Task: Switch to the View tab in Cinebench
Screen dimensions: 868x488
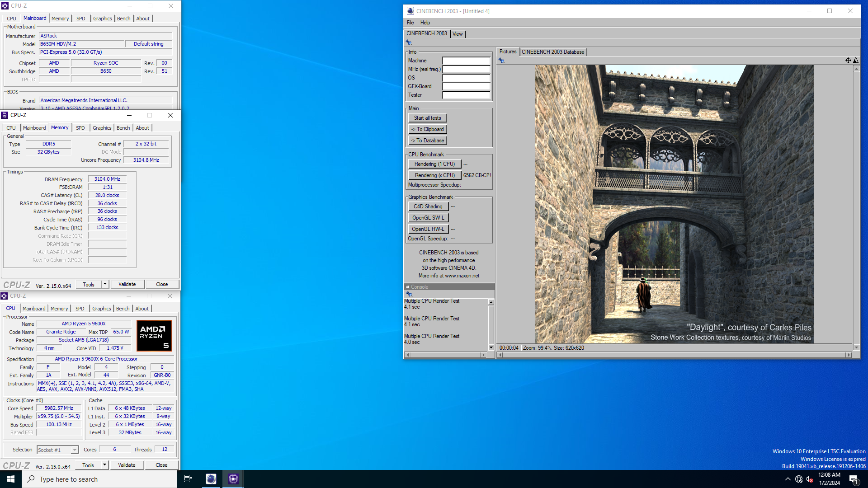Action: tap(458, 34)
